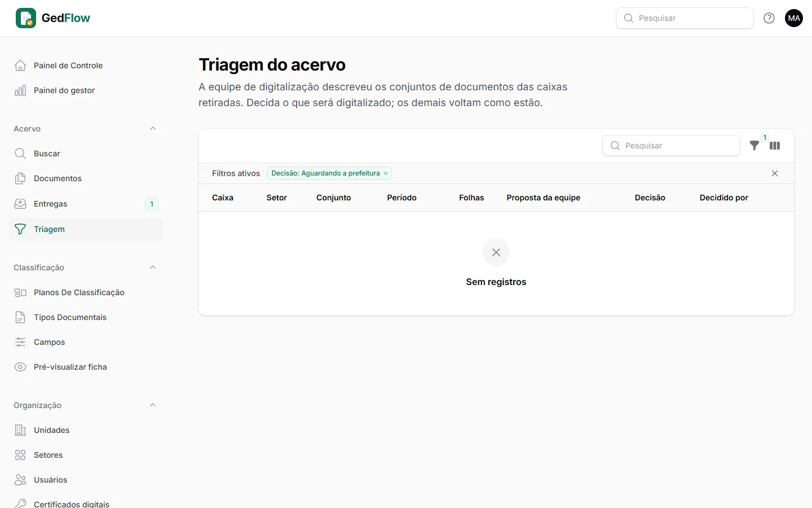Click the Documentos files icon
The height and width of the screenshot is (508, 812).
[x=20, y=178]
